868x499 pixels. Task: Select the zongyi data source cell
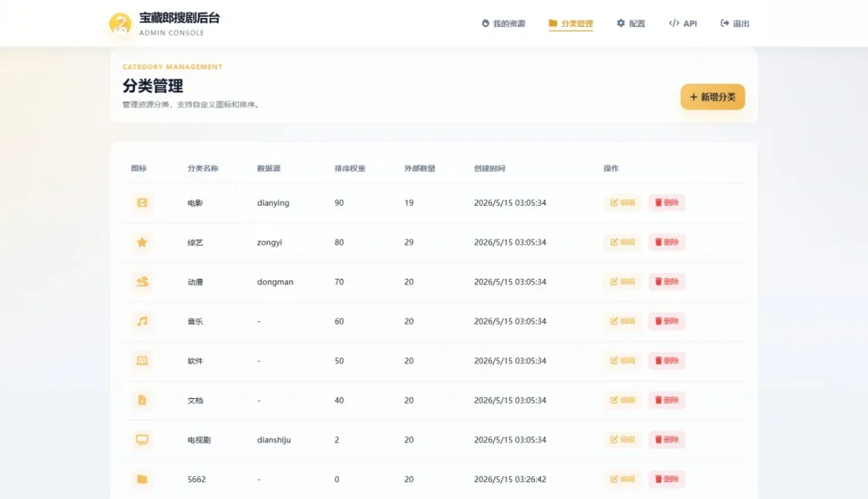point(270,242)
